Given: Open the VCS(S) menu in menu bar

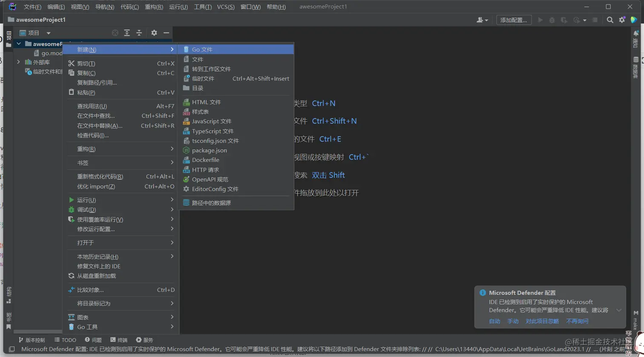Looking at the screenshot, I should pos(226,7).
